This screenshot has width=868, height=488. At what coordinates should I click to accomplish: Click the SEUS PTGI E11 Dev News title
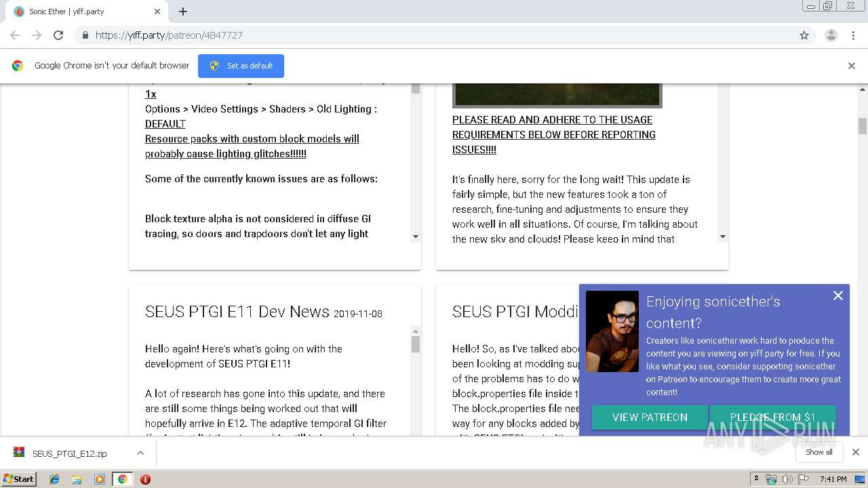237,312
